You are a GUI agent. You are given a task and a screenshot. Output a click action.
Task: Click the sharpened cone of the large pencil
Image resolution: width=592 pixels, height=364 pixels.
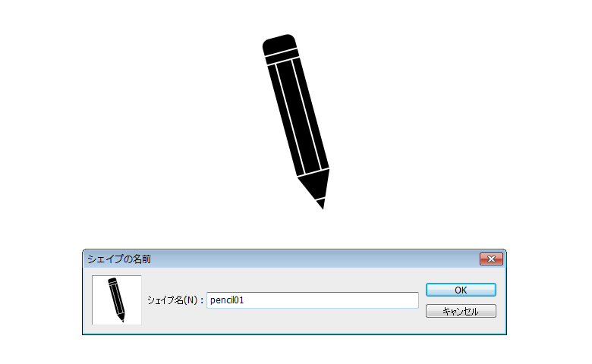[x=314, y=184]
